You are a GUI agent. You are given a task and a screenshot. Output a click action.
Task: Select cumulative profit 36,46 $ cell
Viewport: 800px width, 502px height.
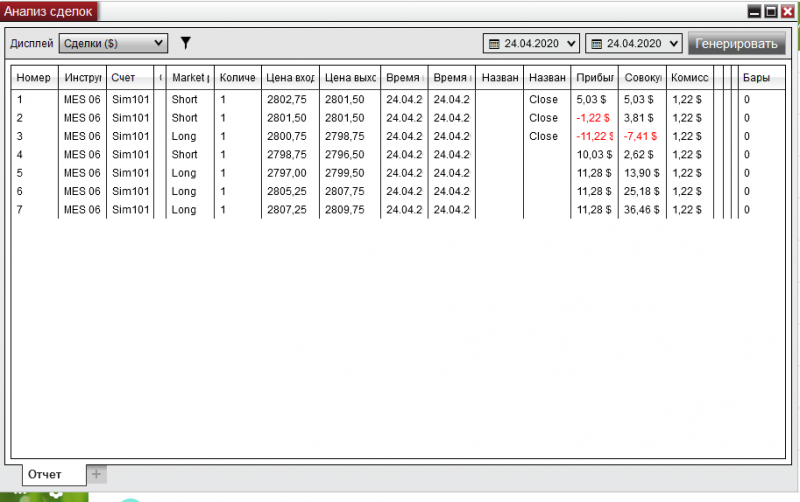[x=642, y=210]
